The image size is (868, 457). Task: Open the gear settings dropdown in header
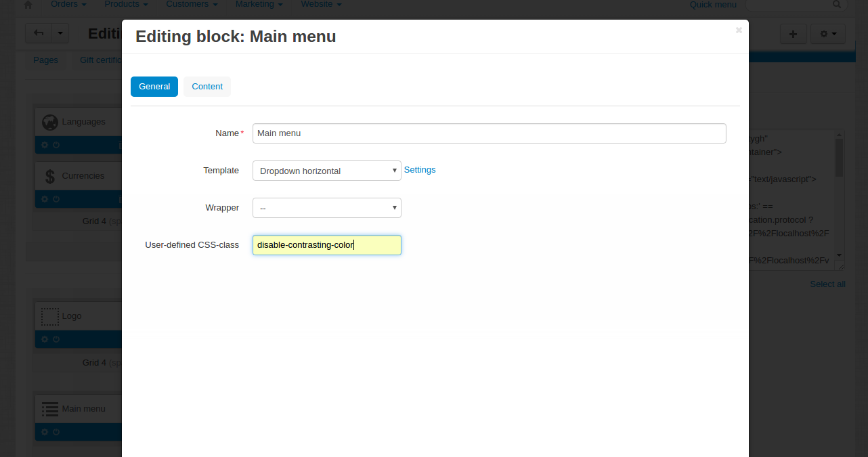pyautogui.click(x=828, y=34)
